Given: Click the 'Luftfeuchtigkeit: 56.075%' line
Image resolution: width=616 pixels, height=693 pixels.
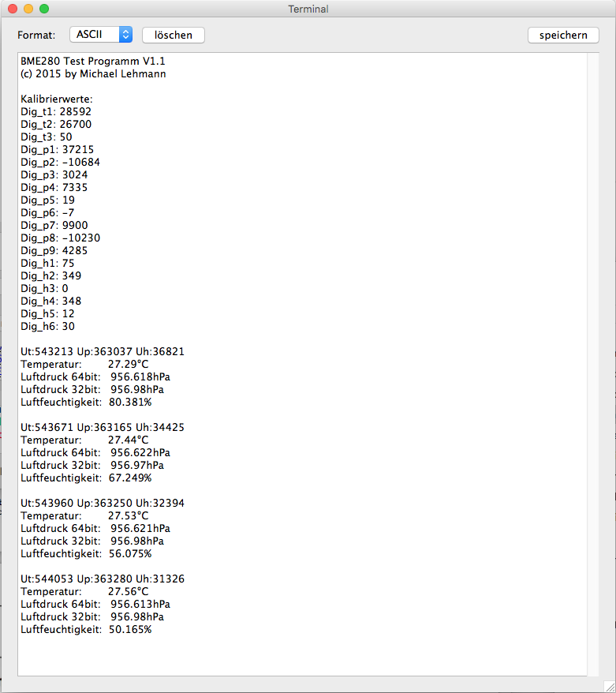Looking at the screenshot, I should point(86,554).
